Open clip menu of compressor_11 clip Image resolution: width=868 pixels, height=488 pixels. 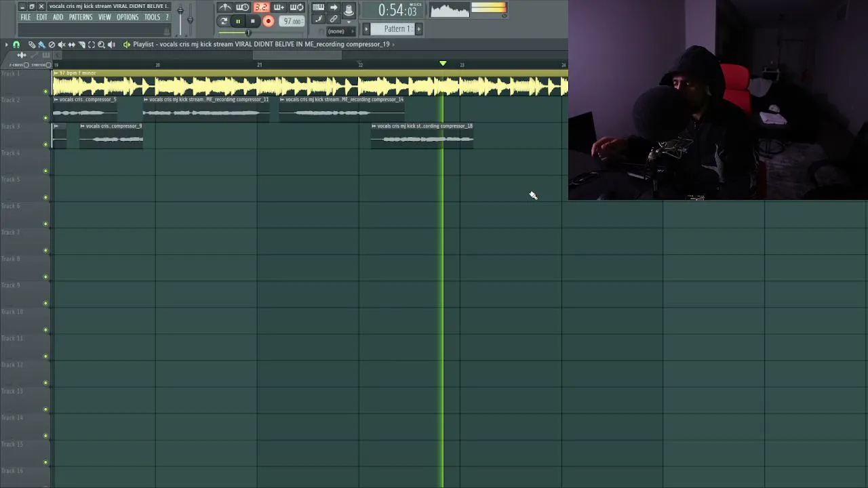[x=146, y=100]
